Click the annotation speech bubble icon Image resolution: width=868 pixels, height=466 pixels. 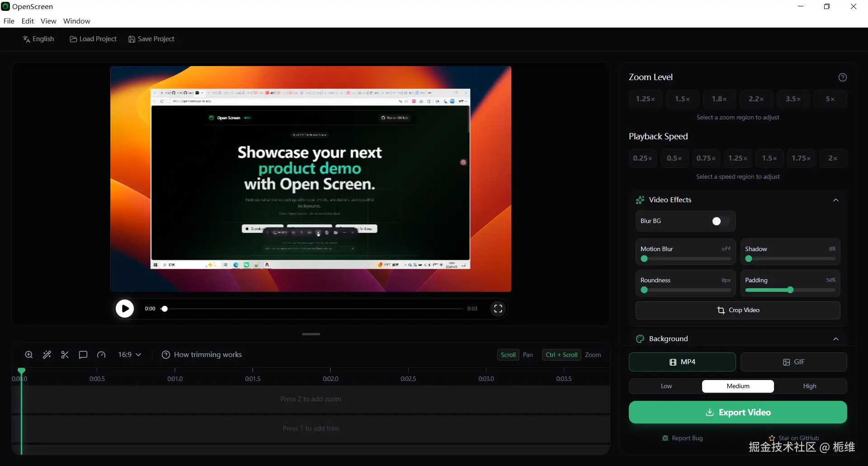click(x=83, y=355)
